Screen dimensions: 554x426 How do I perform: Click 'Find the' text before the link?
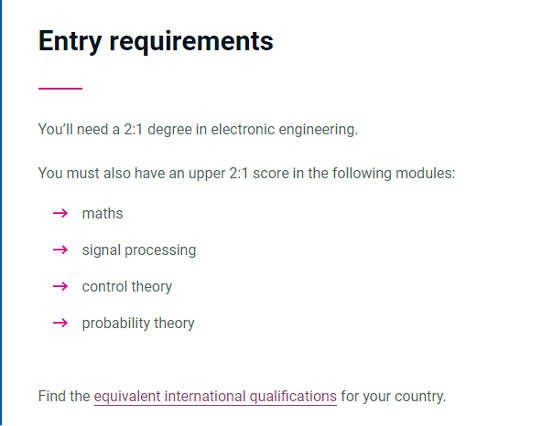[x=64, y=396]
